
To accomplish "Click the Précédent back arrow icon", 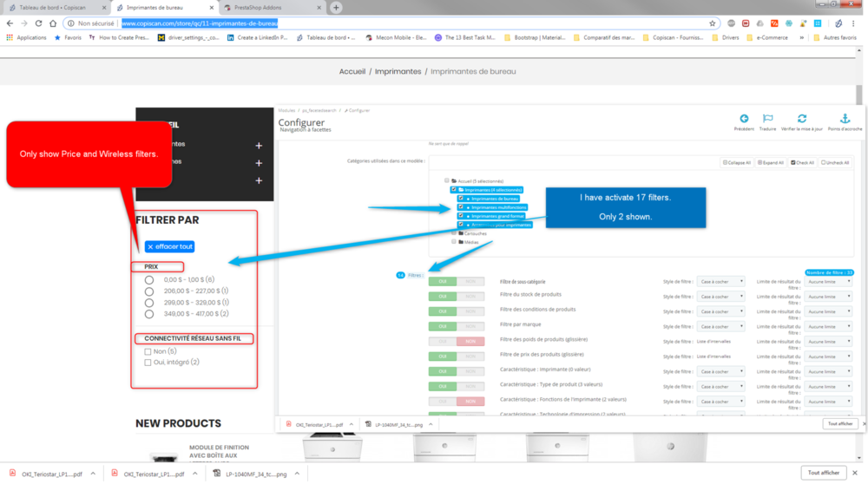I will tap(744, 118).
